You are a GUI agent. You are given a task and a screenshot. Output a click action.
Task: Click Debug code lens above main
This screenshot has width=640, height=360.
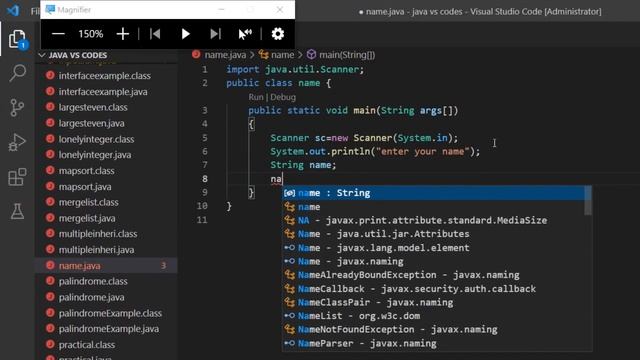coord(283,97)
